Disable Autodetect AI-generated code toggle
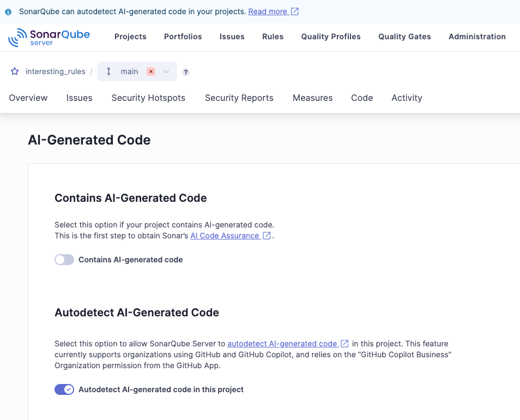520x420 pixels. coord(64,389)
